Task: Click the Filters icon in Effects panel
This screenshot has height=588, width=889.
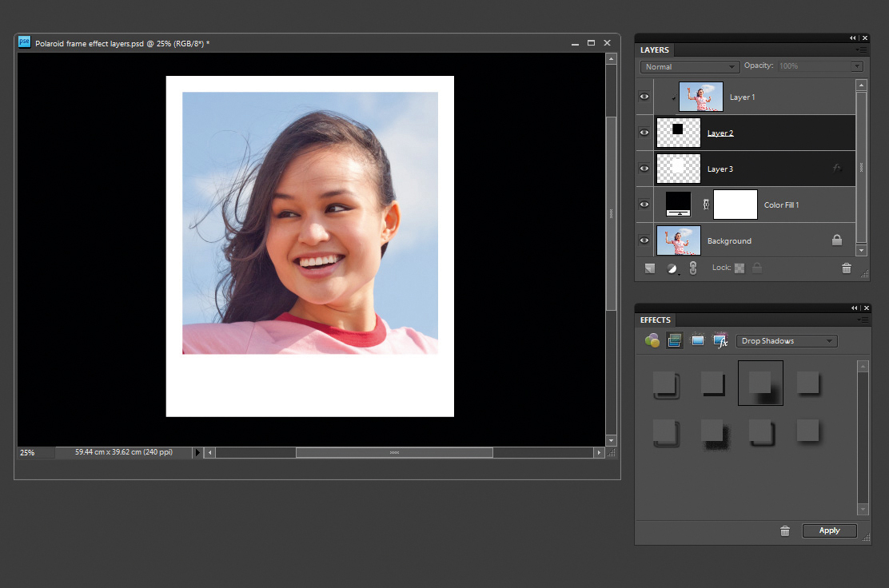Action: (652, 341)
